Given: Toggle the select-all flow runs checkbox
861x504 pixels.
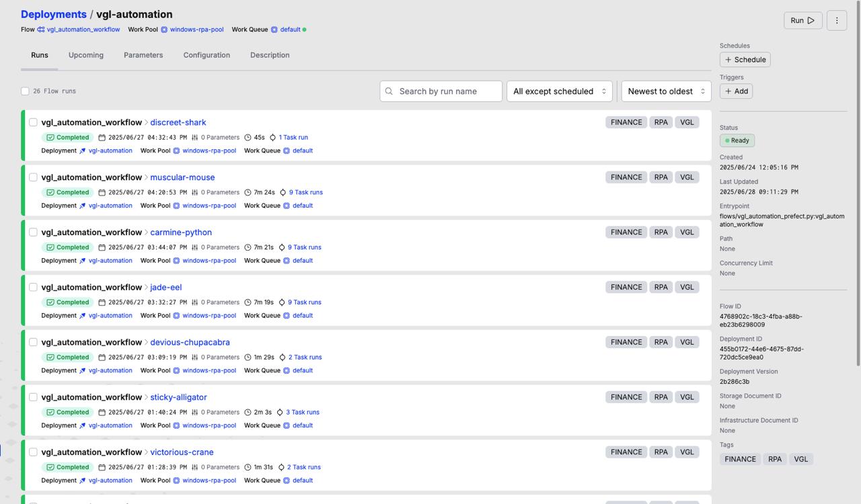Looking at the screenshot, I should tap(25, 91).
